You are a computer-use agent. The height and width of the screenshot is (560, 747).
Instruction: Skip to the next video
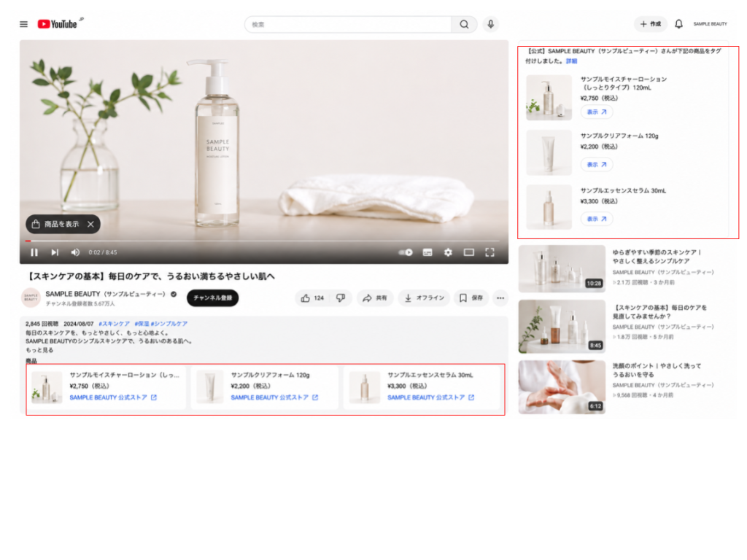(x=55, y=252)
